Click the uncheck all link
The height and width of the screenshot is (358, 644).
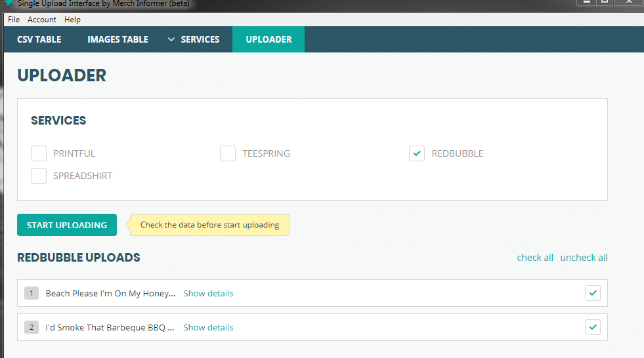point(584,258)
